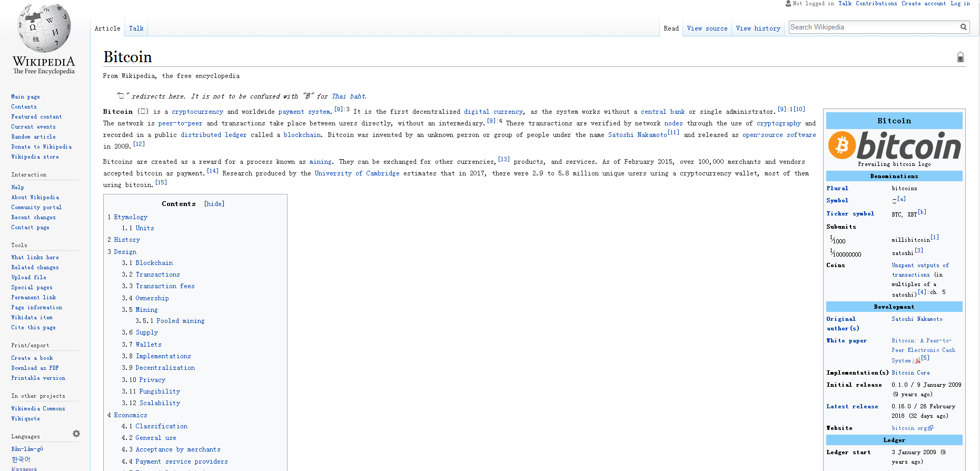Jump to Economics section in contents
This screenshot has height=471, width=980.
(x=131, y=415)
